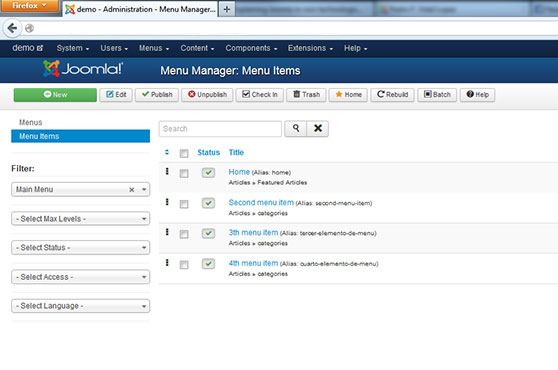Toggle published status of 3th menu item
This screenshot has width=558, height=370.
click(x=208, y=233)
